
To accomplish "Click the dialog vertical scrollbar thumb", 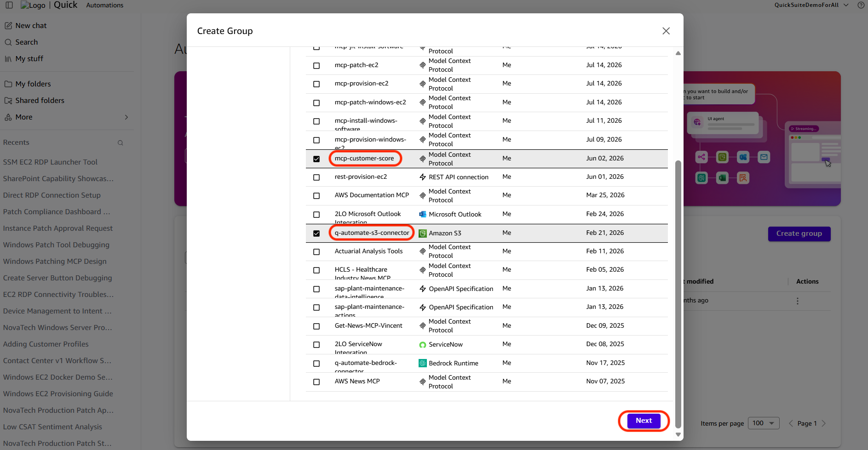I will tap(678, 294).
